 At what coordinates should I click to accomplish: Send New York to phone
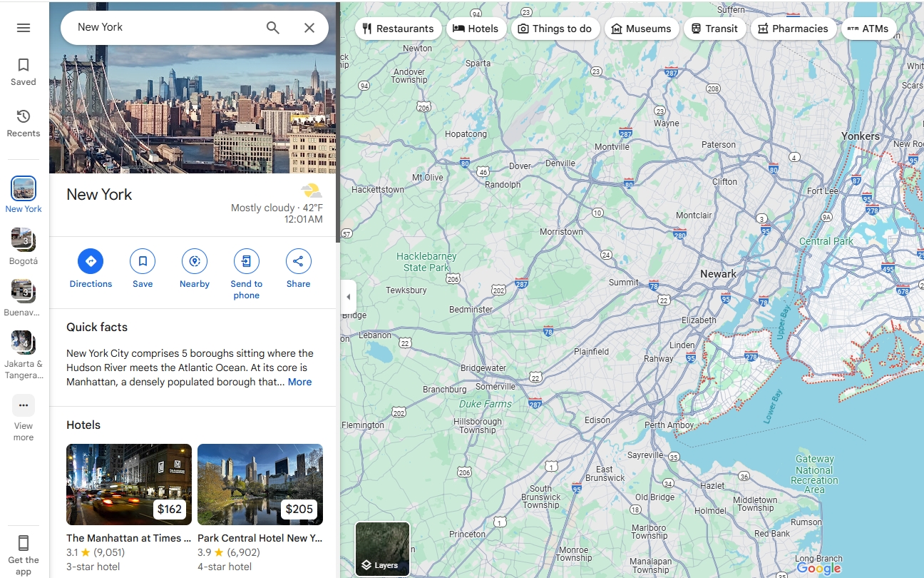tap(247, 275)
